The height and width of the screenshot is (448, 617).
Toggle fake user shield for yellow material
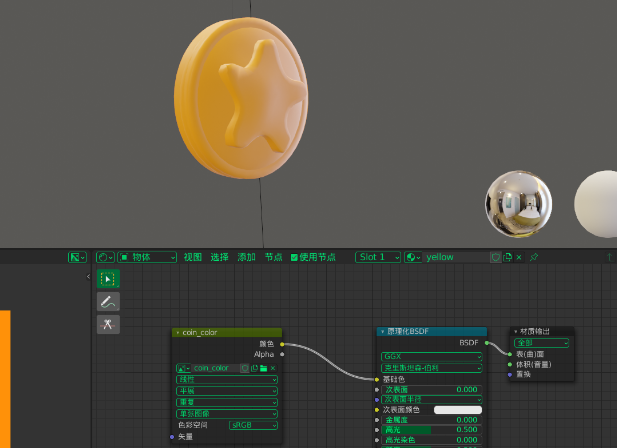[496, 257]
